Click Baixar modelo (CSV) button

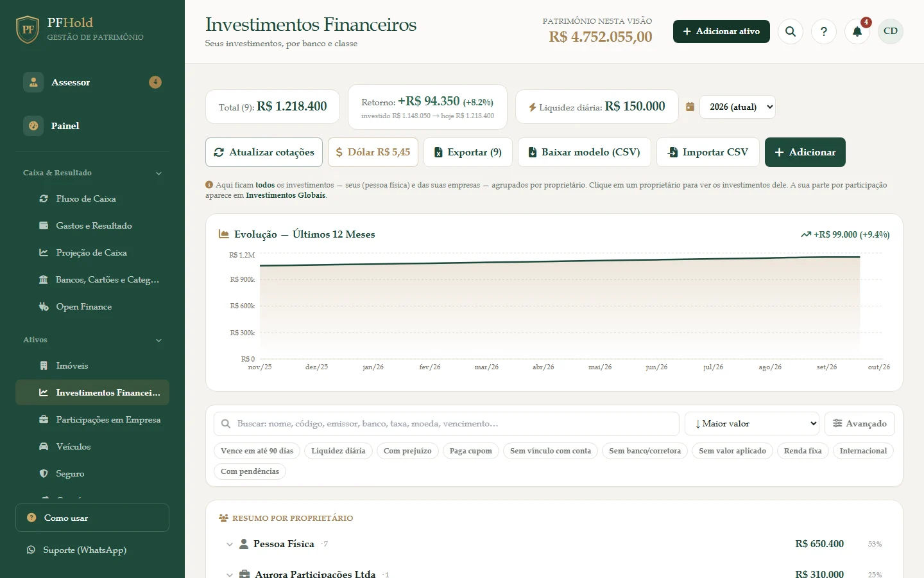point(585,152)
